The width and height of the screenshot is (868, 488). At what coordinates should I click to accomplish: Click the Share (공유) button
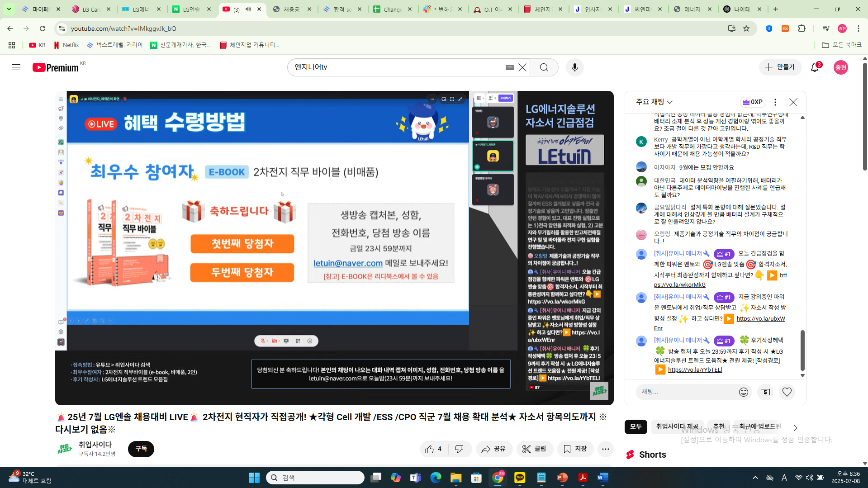click(x=494, y=449)
